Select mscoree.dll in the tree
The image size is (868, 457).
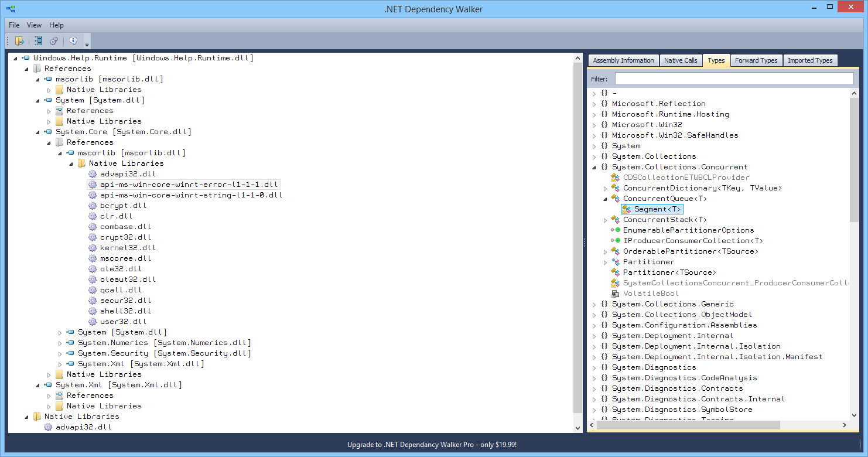click(126, 258)
